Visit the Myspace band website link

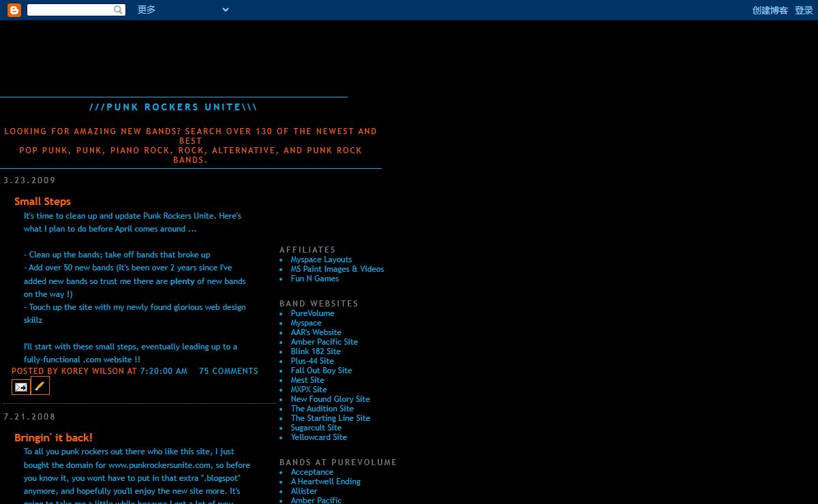[306, 323]
